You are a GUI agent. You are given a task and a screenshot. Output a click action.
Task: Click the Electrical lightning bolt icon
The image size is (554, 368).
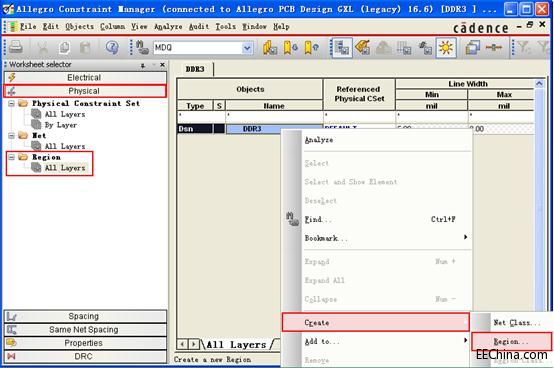(x=12, y=77)
